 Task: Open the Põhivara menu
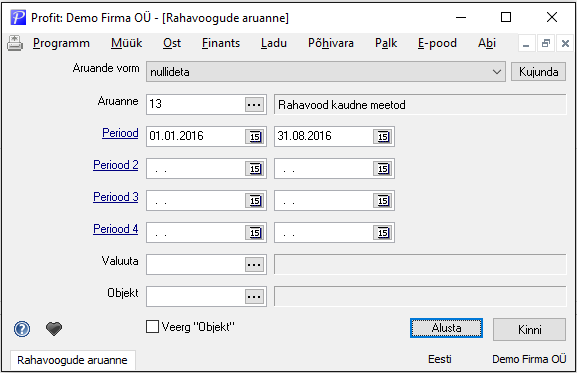coord(331,43)
